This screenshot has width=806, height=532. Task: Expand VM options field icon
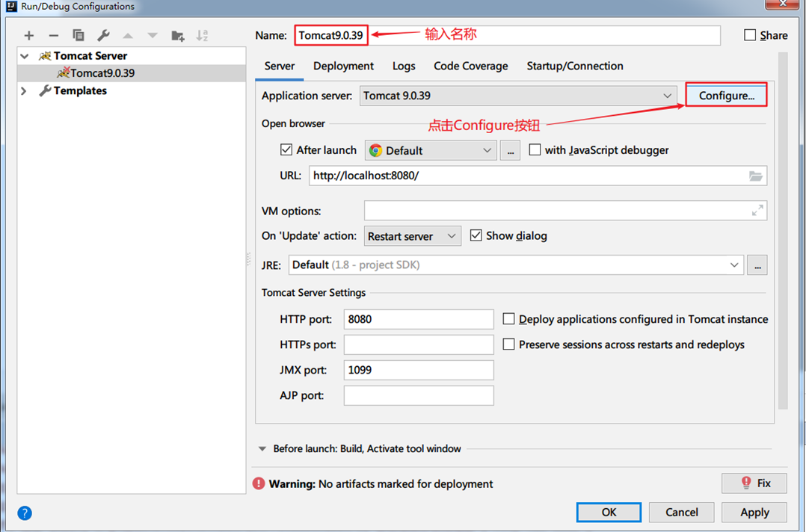pyautogui.click(x=757, y=211)
